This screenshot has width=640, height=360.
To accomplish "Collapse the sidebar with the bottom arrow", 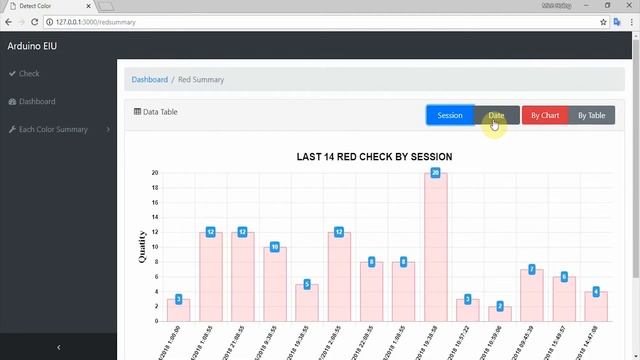I will [x=58, y=347].
